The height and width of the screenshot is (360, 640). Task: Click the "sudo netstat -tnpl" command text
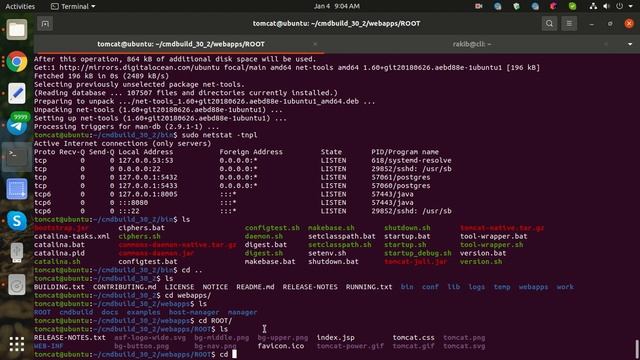(x=220, y=135)
